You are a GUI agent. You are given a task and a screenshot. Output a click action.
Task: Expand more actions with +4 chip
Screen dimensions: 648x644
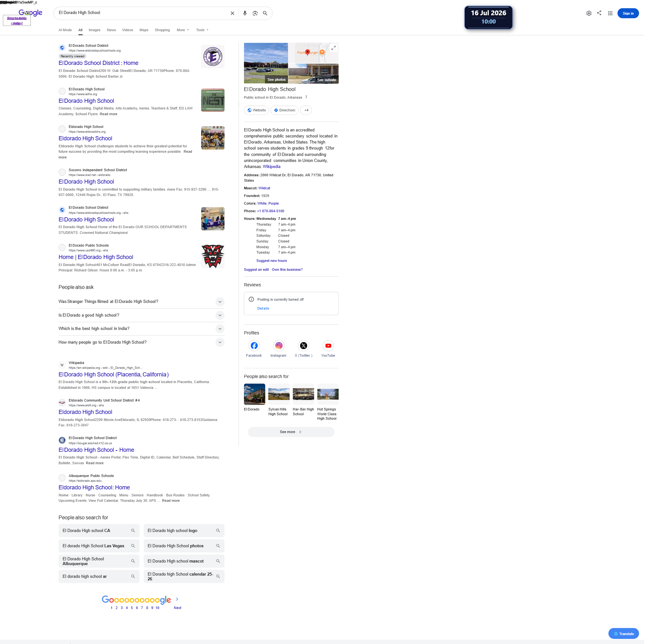click(307, 111)
